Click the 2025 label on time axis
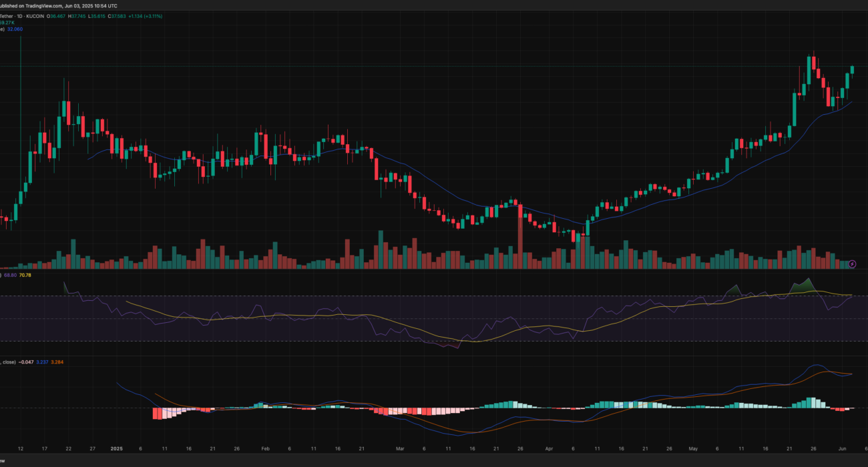The width and height of the screenshot is (868, 467). [x=116, y=450]
